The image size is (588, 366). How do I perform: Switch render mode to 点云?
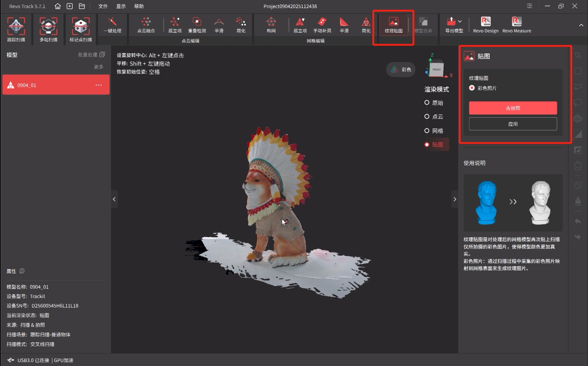(x=427, y=116)
